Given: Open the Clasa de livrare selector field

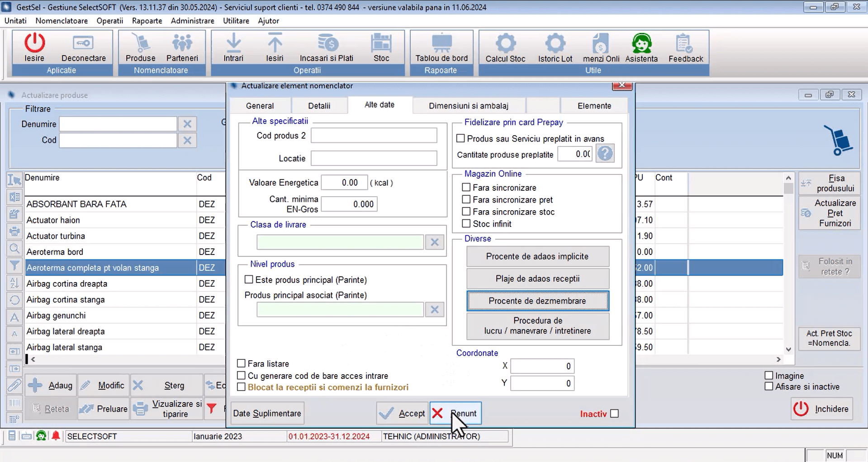Looking at the screenshot, I should 340,242.
